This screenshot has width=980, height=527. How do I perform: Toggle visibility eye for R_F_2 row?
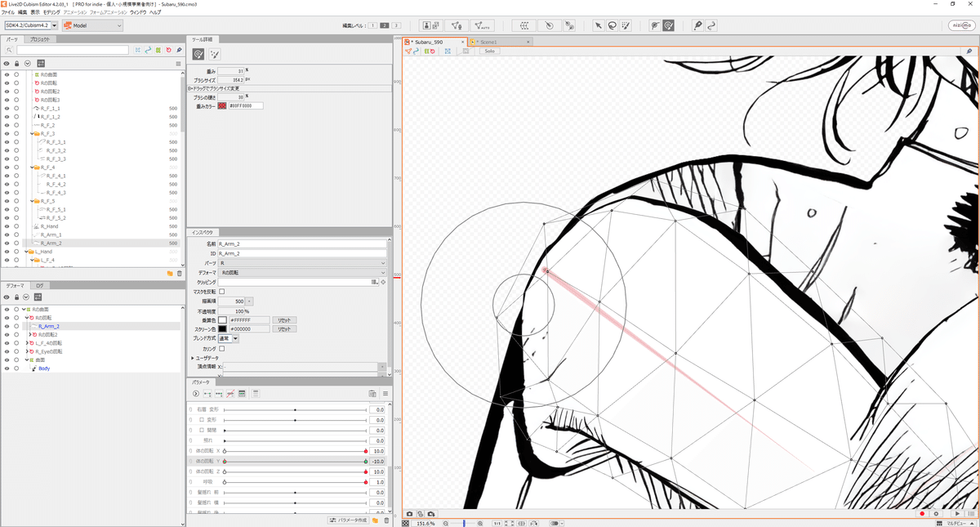[7, 125]
